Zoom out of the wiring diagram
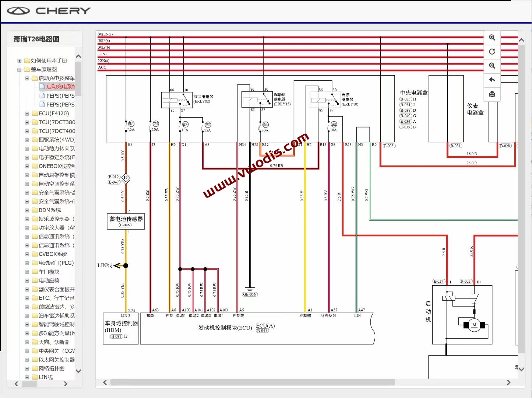Image resolution: width=532 pixels, height=398 pixels. [x=492, y=66]
